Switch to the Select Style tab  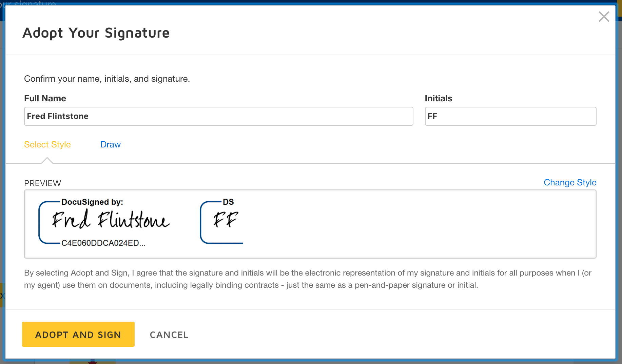(x=47, y=144)
